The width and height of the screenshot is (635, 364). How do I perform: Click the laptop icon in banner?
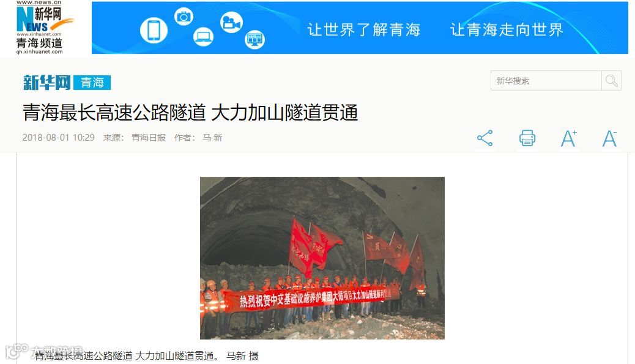click(203, 37)
